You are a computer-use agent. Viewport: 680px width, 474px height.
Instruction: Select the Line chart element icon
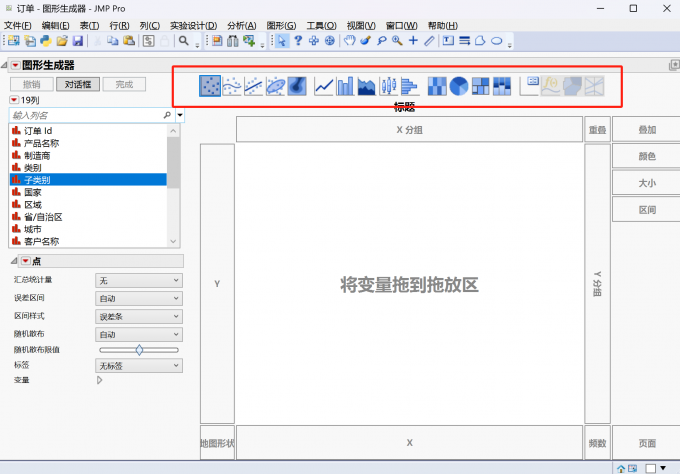[x=324, y=86]
